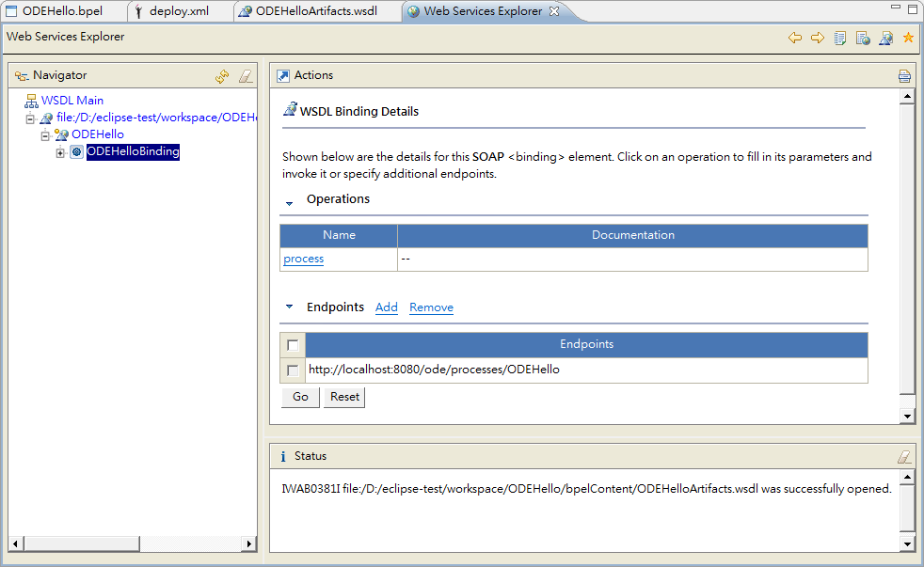Select the file:/D:/eclipse-test/workspace tree item
924x567 pixels.
coord(156,118)
